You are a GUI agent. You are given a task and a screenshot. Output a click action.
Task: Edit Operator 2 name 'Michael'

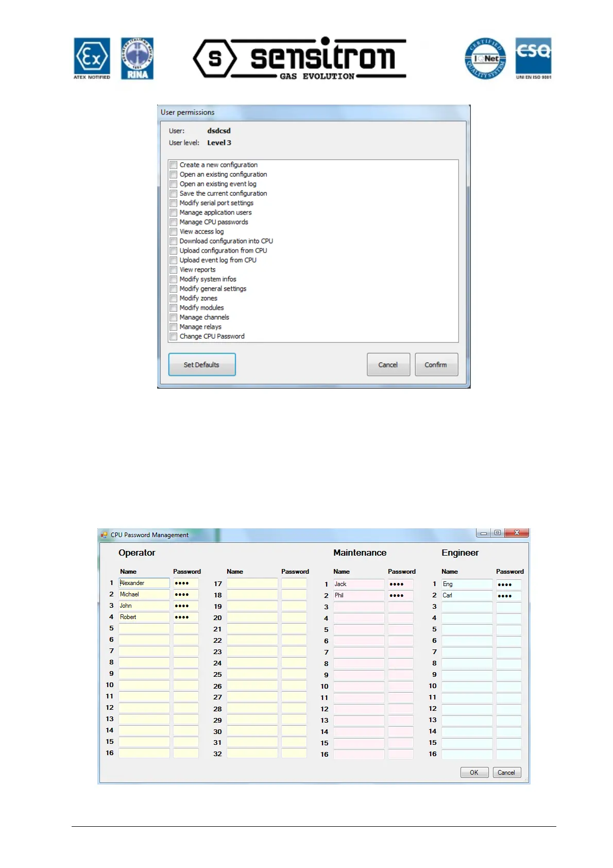(x=144, y=594)
